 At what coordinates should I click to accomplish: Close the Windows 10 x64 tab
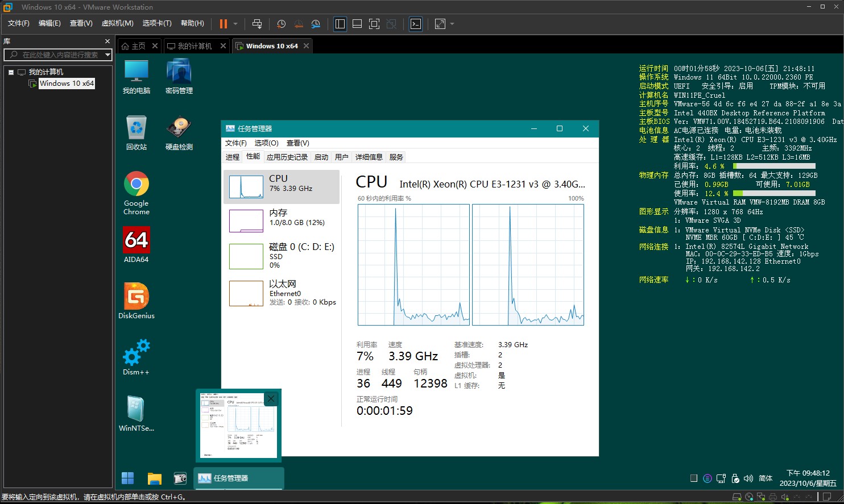306,46
